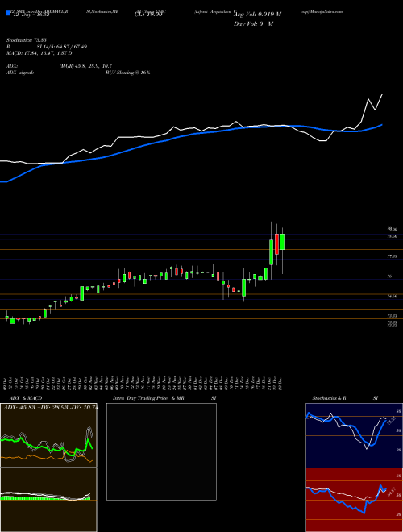Click the 17.33 price axis label
Viewport: 403px width, 532px height.
tap(393, 257)
